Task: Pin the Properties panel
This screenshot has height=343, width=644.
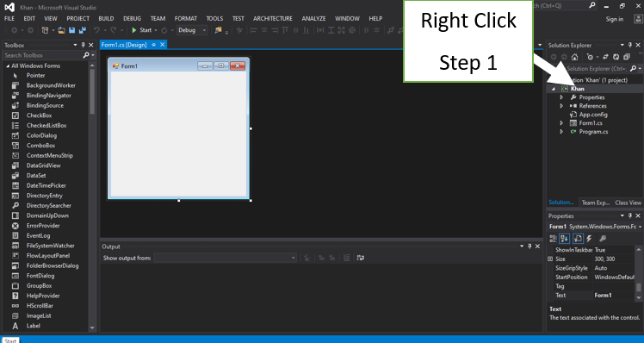Action: coord(630,215)
